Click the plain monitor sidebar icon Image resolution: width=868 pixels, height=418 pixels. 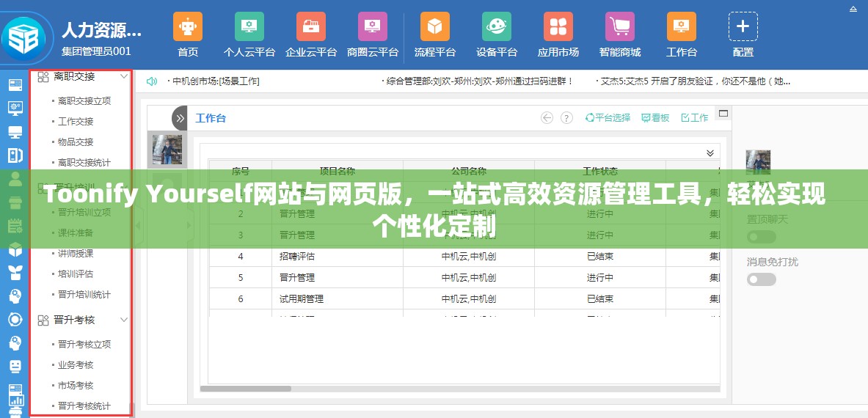pos(15,132)
